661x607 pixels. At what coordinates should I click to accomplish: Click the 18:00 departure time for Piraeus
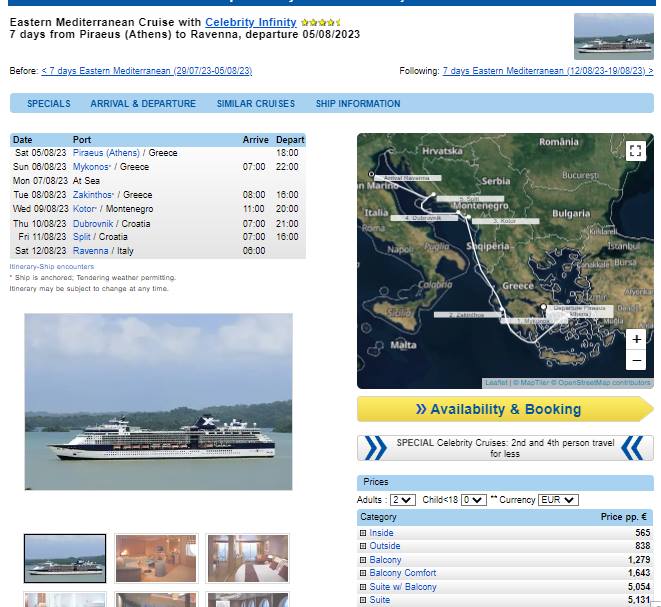287,153
